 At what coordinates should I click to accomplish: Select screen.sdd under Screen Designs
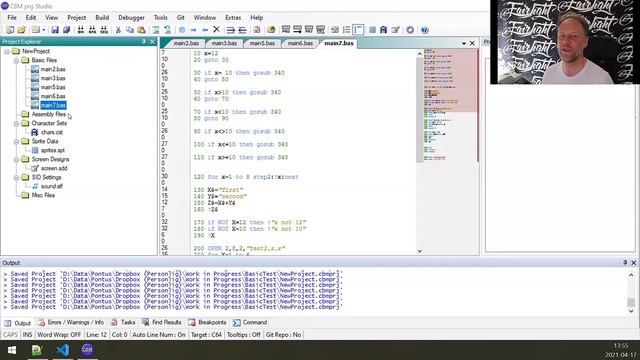tap(54, 168)
